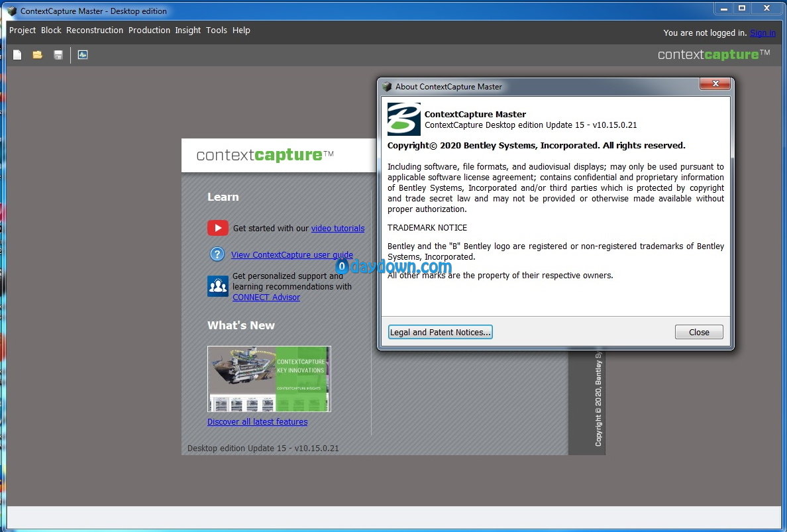The image size is (787, 532).
Task: Maximize the ContextCapture Master window
Action: tap(742, 8)
